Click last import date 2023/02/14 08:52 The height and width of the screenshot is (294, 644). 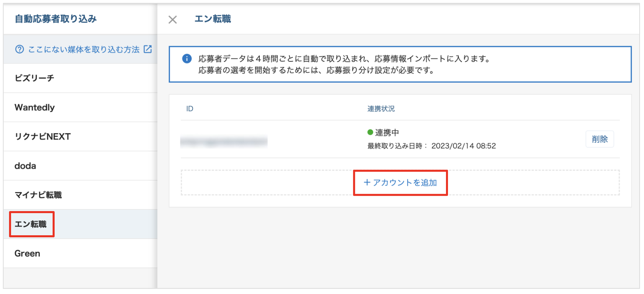(463, 146)
